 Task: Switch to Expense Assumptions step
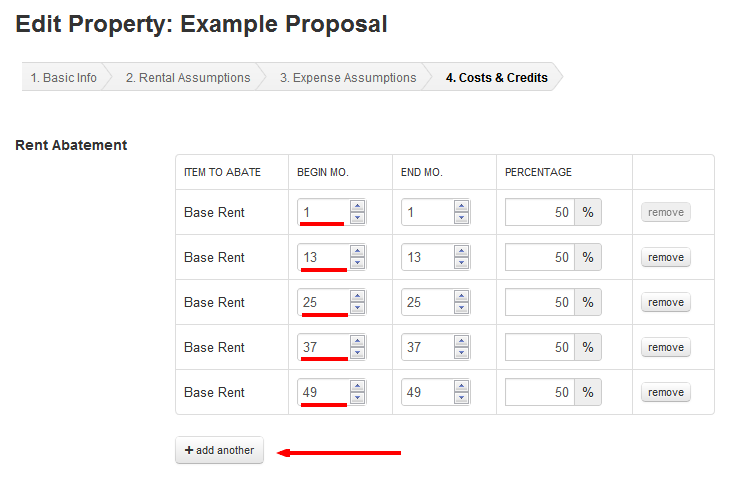pos(347,77)
